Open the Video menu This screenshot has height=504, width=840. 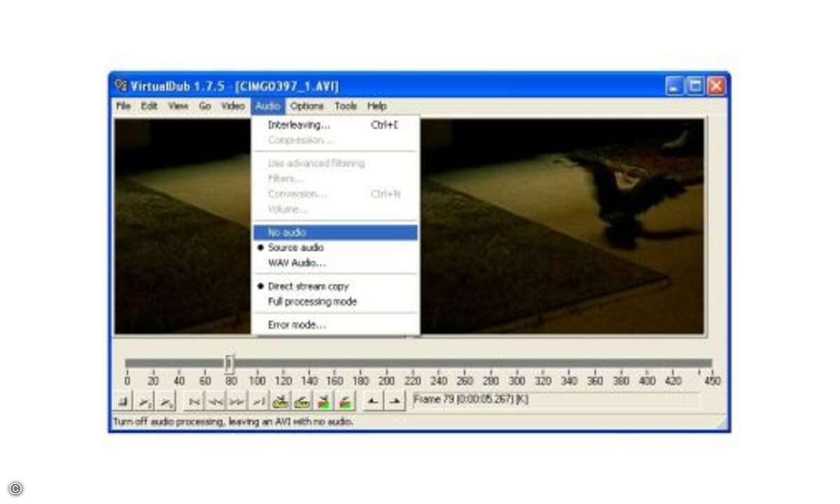[x=232, y=106]
